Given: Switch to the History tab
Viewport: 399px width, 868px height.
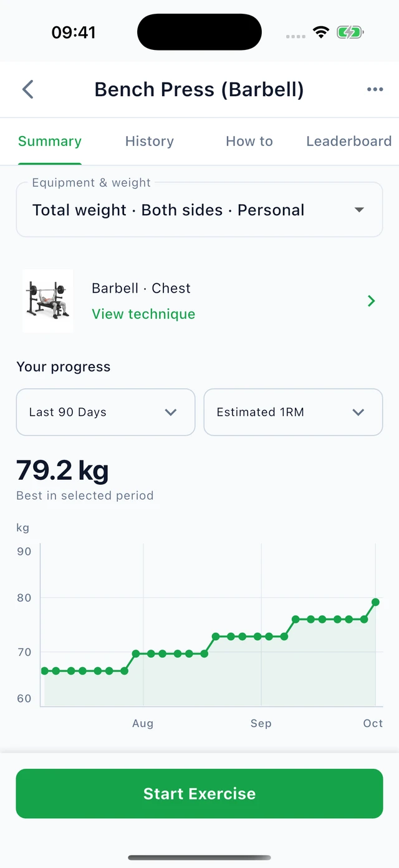Looking at the screenshot, I should [150, 141].
